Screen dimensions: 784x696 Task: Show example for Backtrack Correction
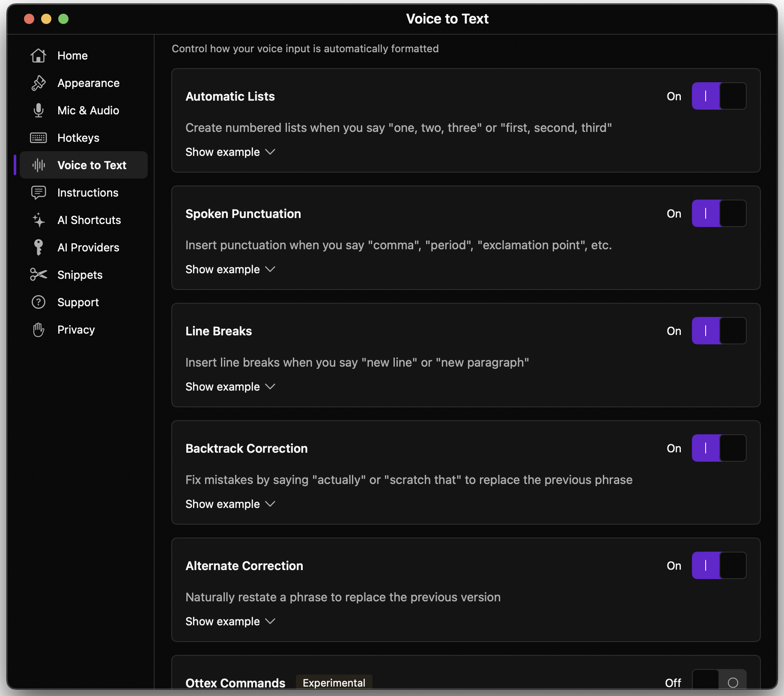pyautogui.click(x=230, y=504)
